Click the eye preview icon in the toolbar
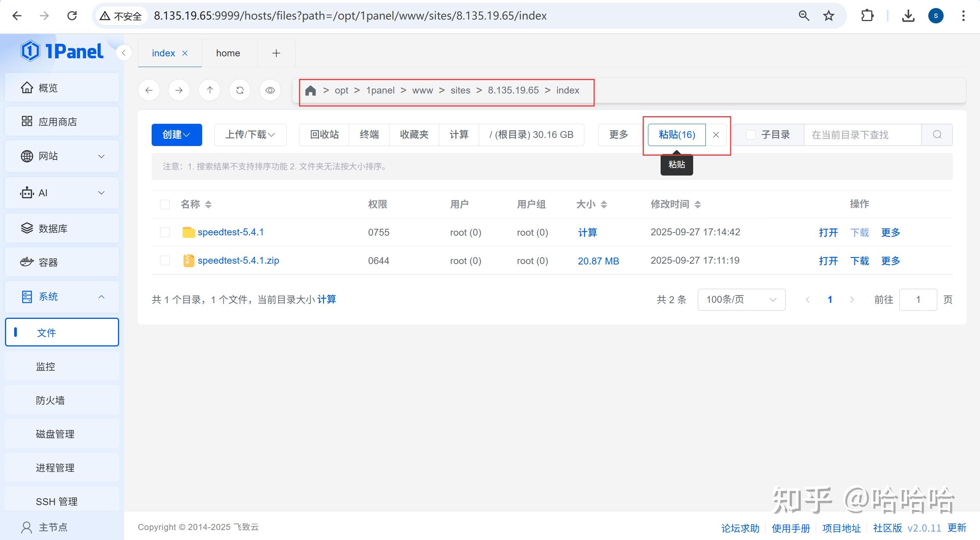This screenshot has height=540, width=980. 270,90
